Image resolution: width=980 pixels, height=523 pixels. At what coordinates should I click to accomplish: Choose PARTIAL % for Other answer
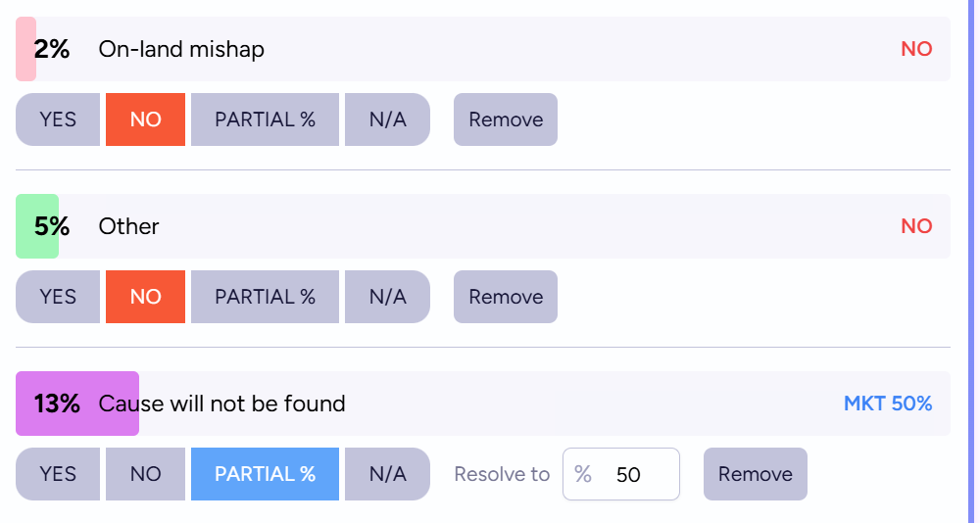[265, 297]
